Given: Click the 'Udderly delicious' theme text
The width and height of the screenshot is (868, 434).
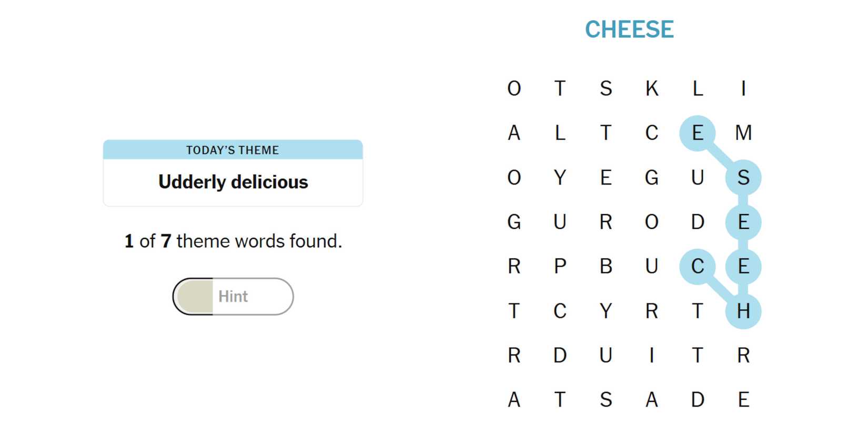Looking at the screenshot, I should click(x=233, y=182).
